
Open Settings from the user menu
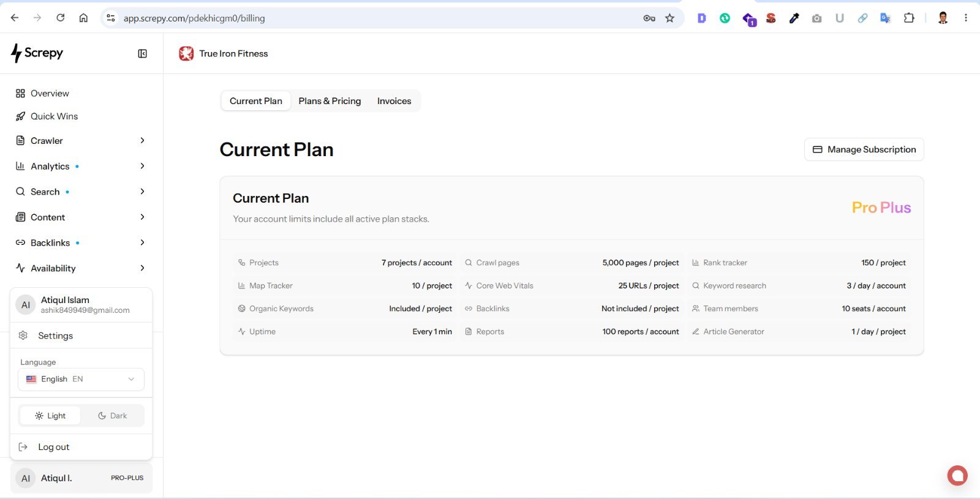pos(81,336)
